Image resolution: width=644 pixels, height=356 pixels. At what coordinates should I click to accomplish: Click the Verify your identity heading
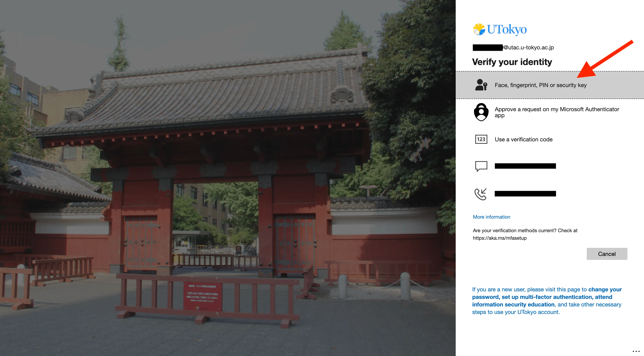click(512, 62)
